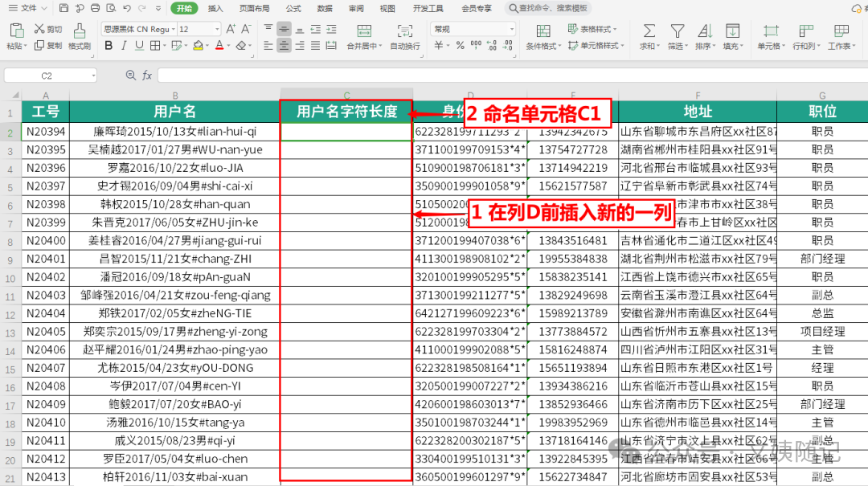Switch to the 插入 tab
Screen dimensions: 868x486
coord(215,8)
